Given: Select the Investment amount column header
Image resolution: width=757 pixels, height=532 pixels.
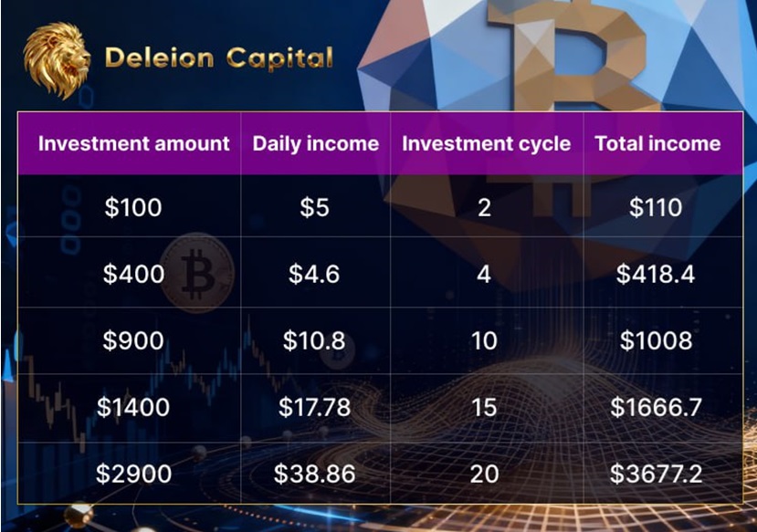Looking at the screenshot, I should pos(134,143).
